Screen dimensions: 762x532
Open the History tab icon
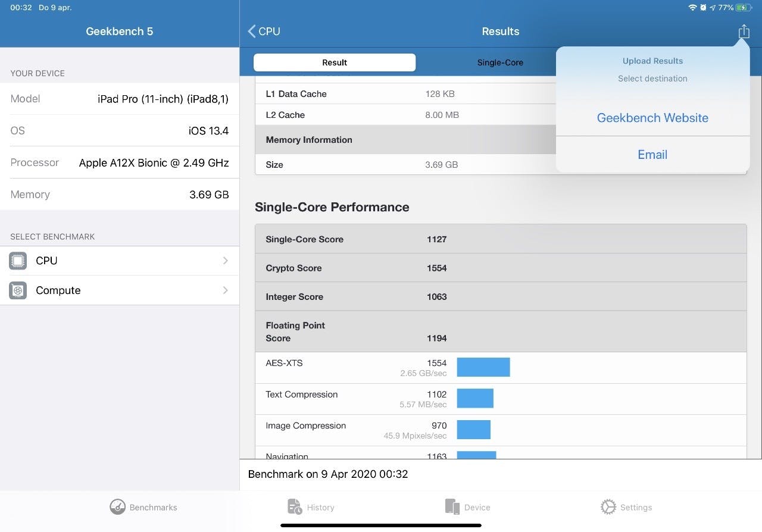pyautogui.click(x=295, y=507)
